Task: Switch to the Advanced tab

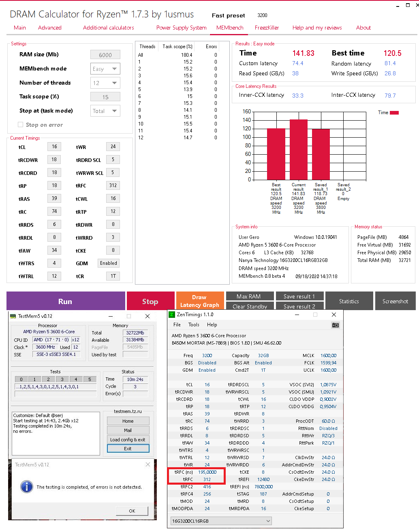Action: point(49,28)
